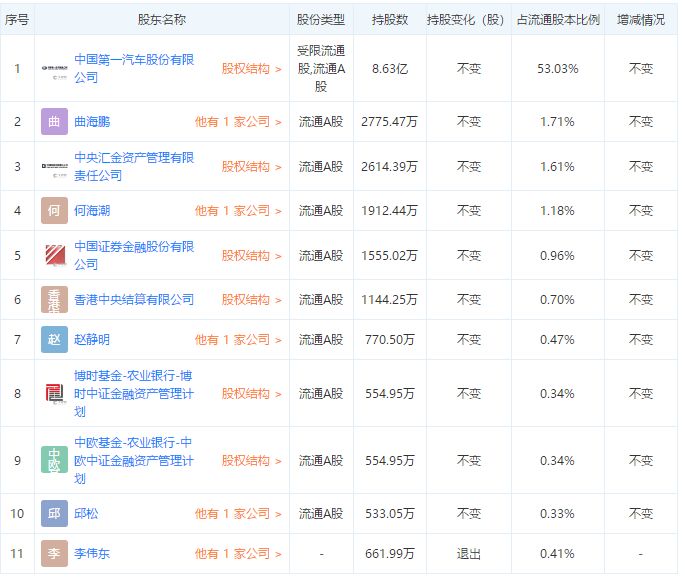The height and width of the screenshot is (581, 685).
Task: Open 李伟东 shareholder profile
Action: [x=92, y=553]
